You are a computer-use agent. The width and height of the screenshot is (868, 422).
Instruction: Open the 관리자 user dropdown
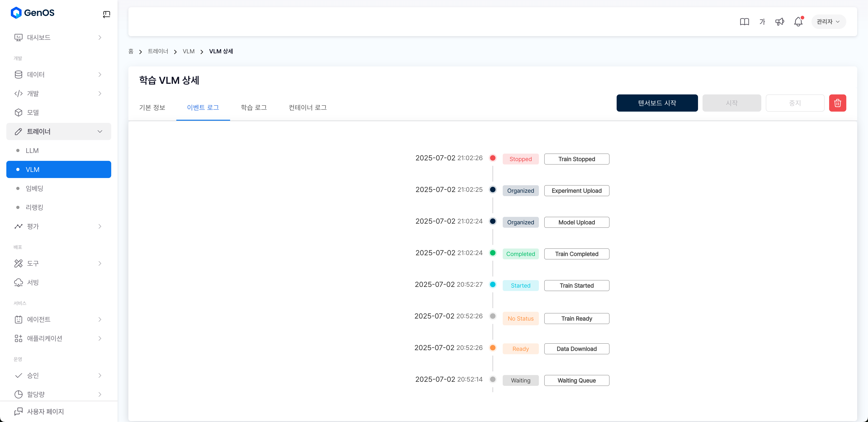(x=828, y=22)
